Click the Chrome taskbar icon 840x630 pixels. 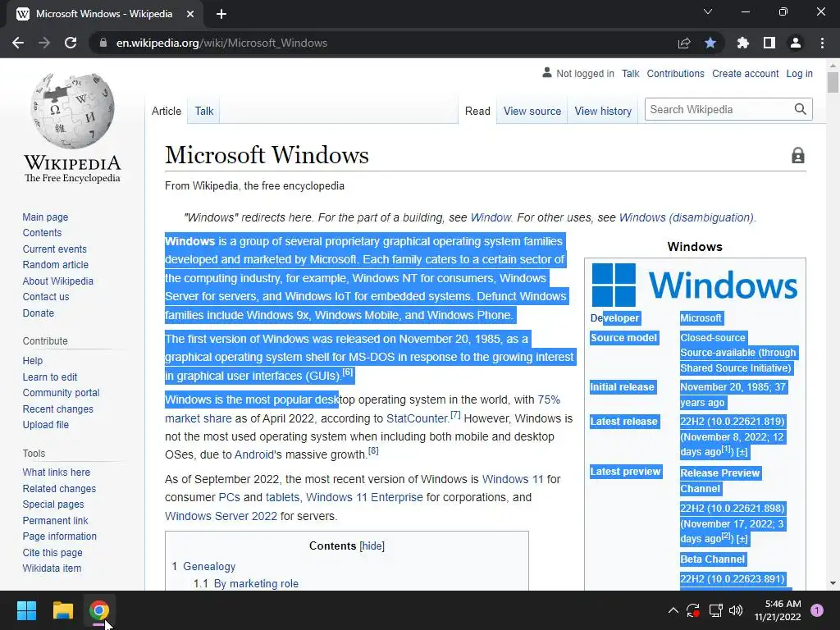(99, 610)
